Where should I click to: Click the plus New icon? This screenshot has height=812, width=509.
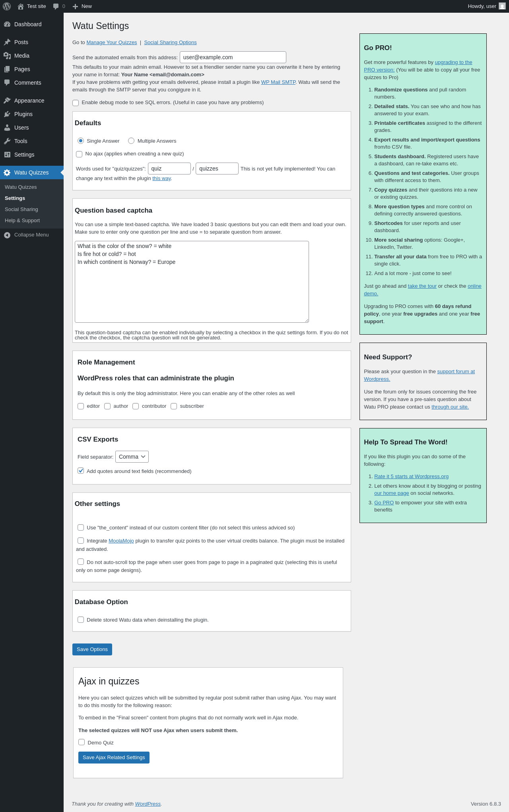click(75, 6)
